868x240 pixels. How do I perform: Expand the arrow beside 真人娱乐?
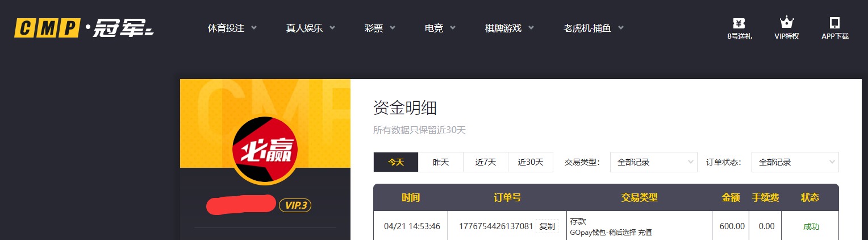click(x=332, y=28)
